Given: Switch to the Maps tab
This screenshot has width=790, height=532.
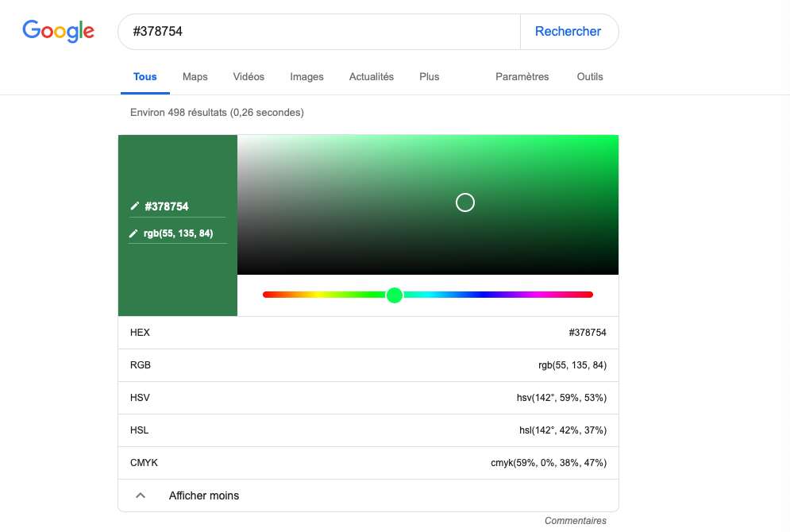Looking at the screenshot, I should pyautogui.click(x=195, y=77).
